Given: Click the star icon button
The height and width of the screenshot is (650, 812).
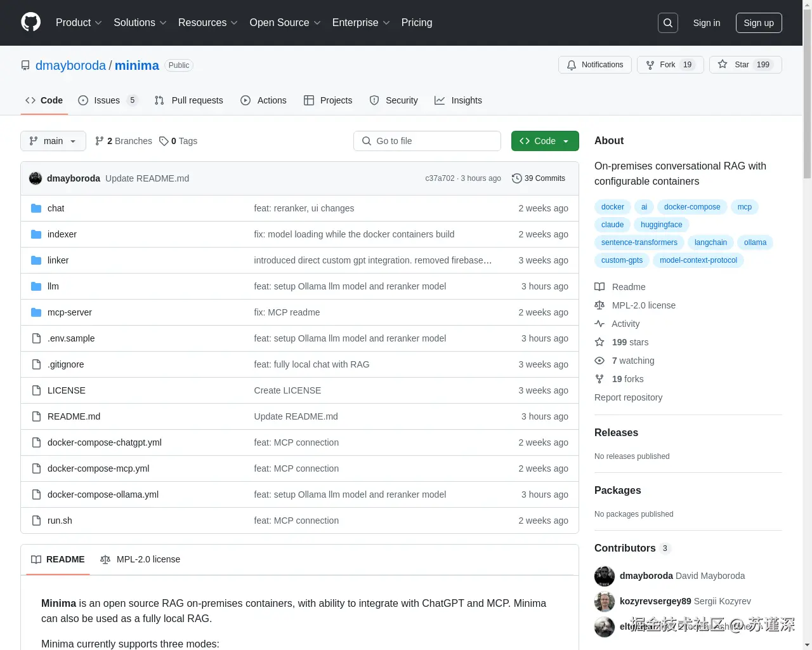Looking at the screenshot, I should (723, 65).
